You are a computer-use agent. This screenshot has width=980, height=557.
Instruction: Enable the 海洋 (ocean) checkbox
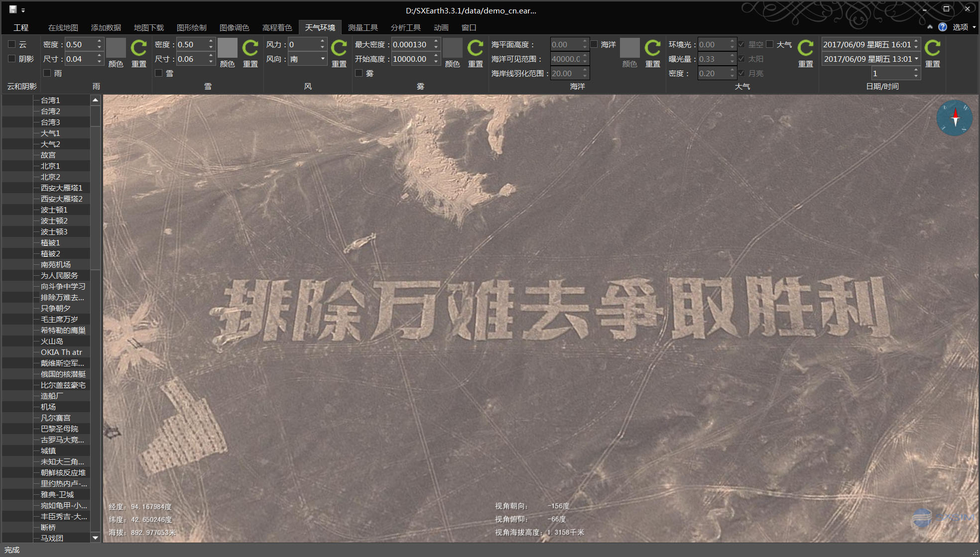click(594, 44)
